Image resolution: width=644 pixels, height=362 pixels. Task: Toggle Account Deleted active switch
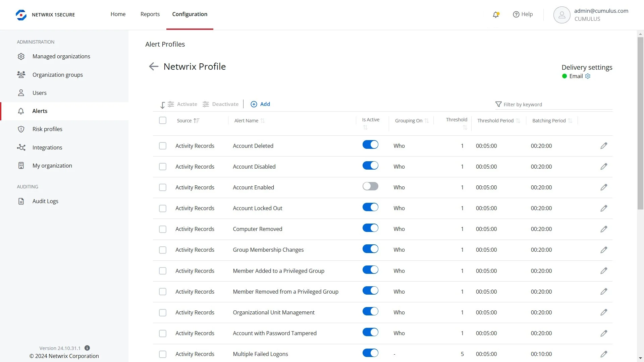[x=370, y=144]
